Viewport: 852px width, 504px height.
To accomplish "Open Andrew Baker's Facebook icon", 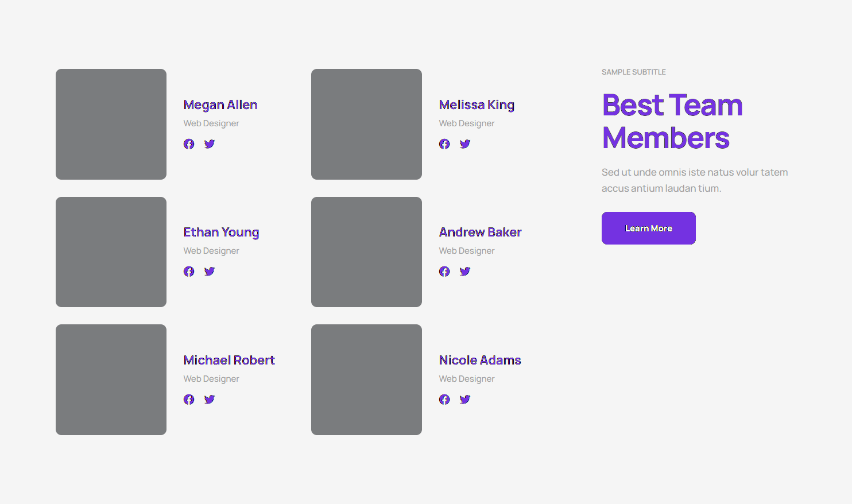I will 444,272.
